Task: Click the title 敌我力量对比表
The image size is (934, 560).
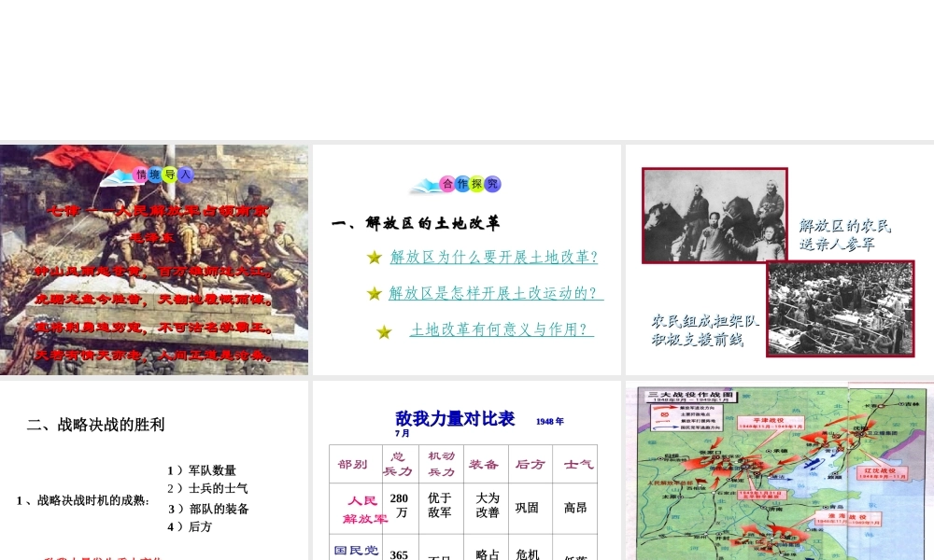Action: [455, 418]
